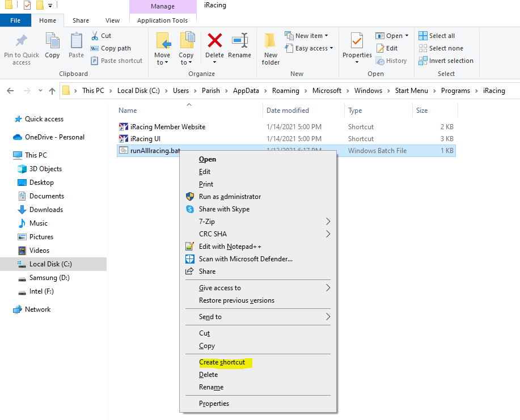Screen dimensions: 520x420
Task: Expand the Give access to submenu
Action: [x=258, y=288]
